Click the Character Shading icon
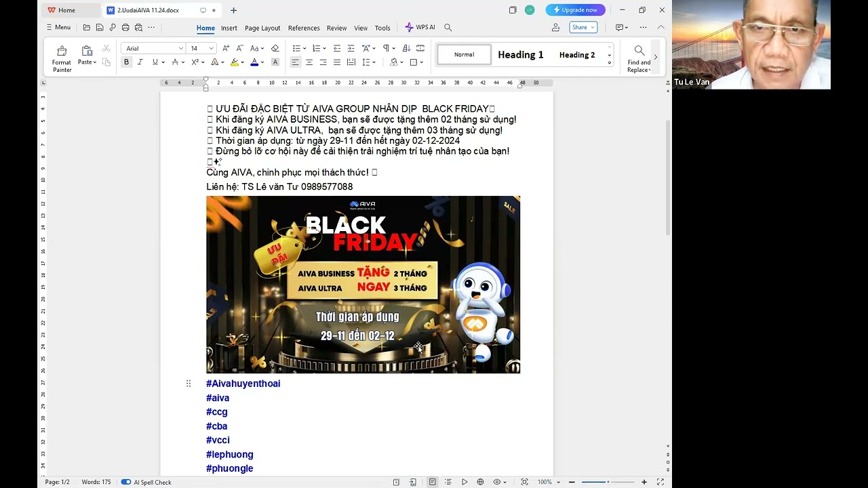The height and width of the screenshot is (488, 868). pos(275,62)
